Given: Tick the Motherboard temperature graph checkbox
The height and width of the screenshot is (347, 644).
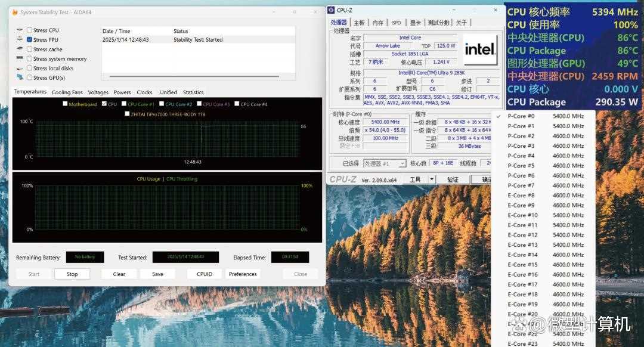Looking at the screenshot, I should (x=66, y=104).
